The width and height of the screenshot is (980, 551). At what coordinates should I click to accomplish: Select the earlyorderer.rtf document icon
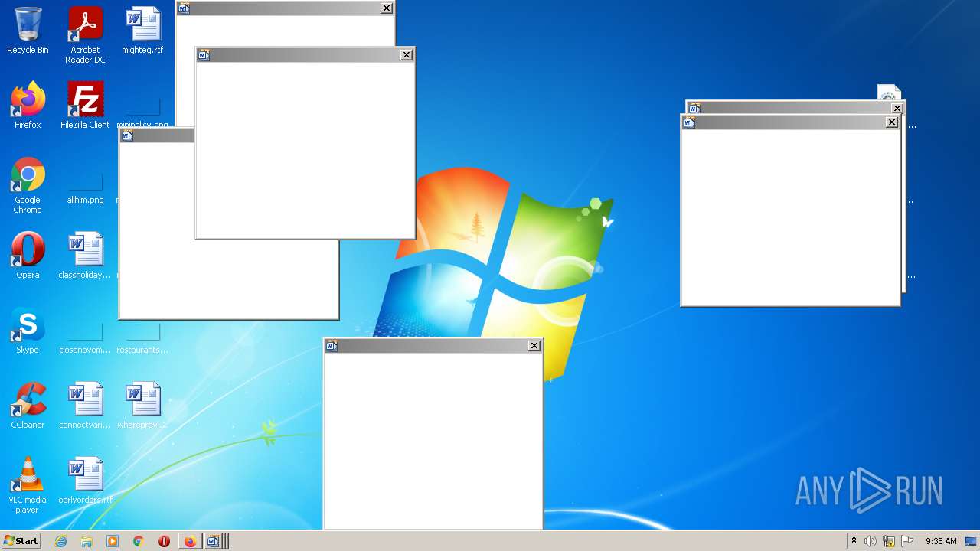[x=85, y=481]
